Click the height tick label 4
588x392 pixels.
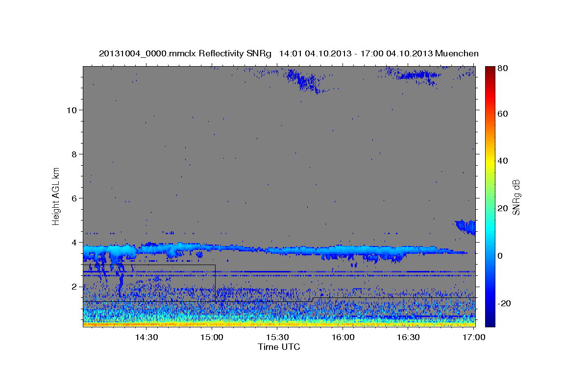[74, 242]
